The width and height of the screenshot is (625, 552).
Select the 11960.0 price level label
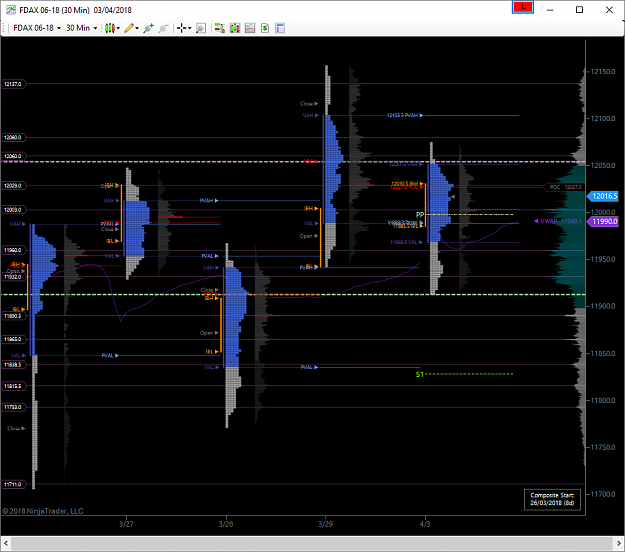(x=14, y=250)
